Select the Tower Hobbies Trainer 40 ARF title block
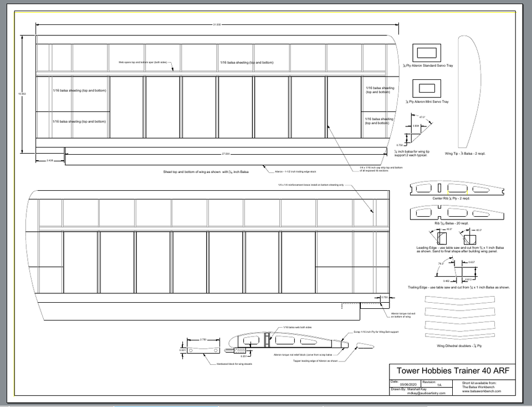 click(x=453, y=370)
